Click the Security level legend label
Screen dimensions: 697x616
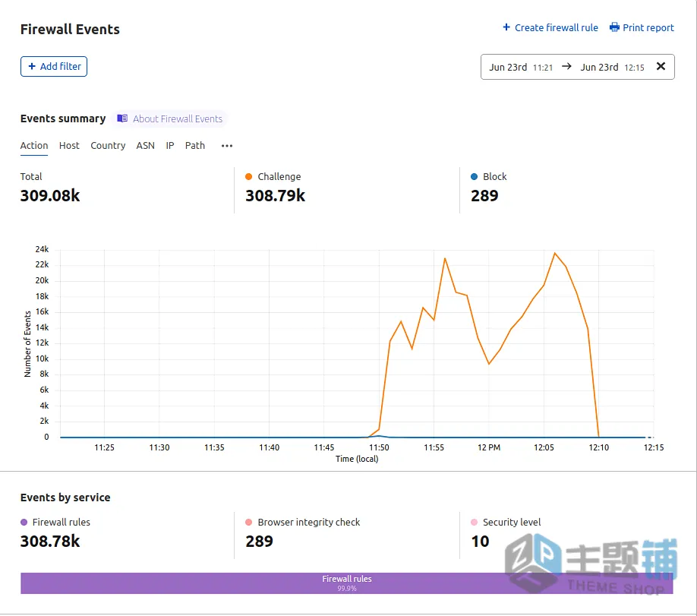point(512,522)
